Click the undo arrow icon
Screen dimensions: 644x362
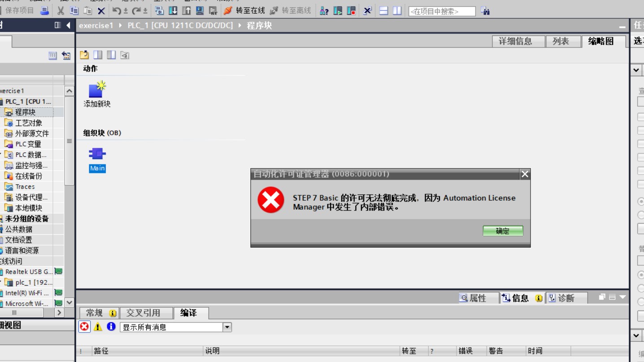point(117,10)
